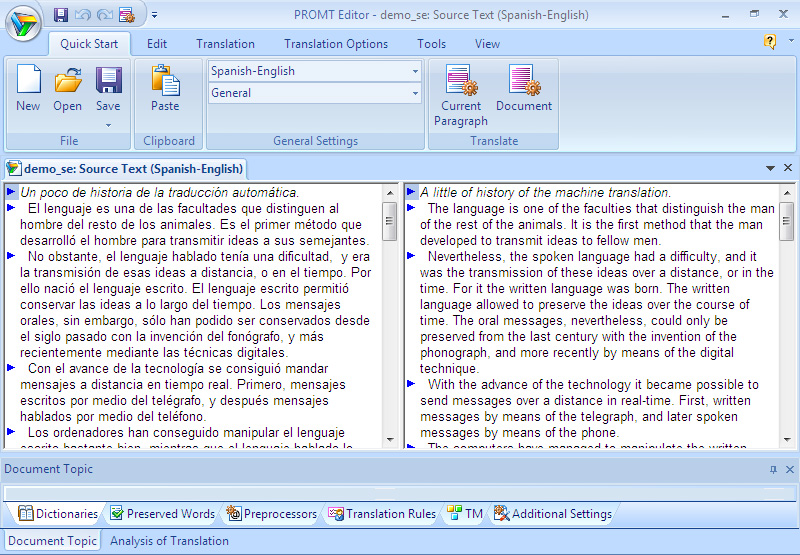Image resolution: width=800 pixels, height=555 pixels.
Task: Open the View ribbon tab
Action: click(487, 44)
